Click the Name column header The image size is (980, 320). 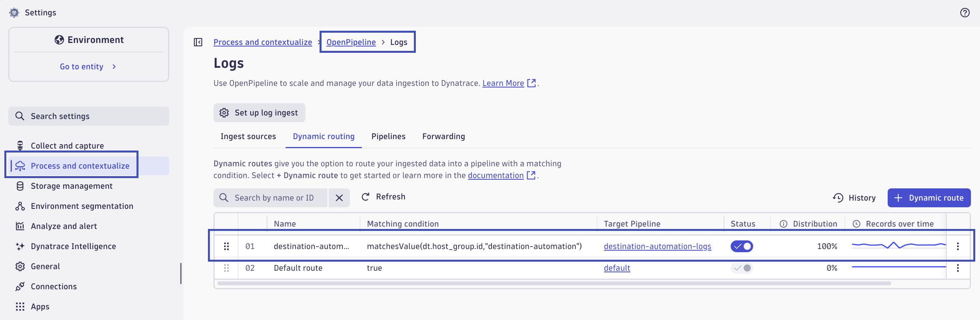click(x=285, y=224)
